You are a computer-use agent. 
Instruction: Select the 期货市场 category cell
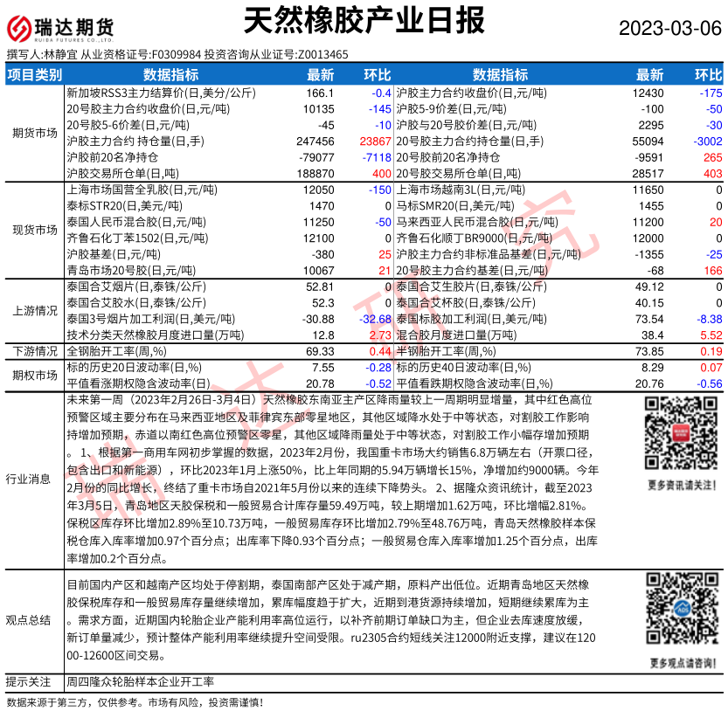[x=34, y=133]
